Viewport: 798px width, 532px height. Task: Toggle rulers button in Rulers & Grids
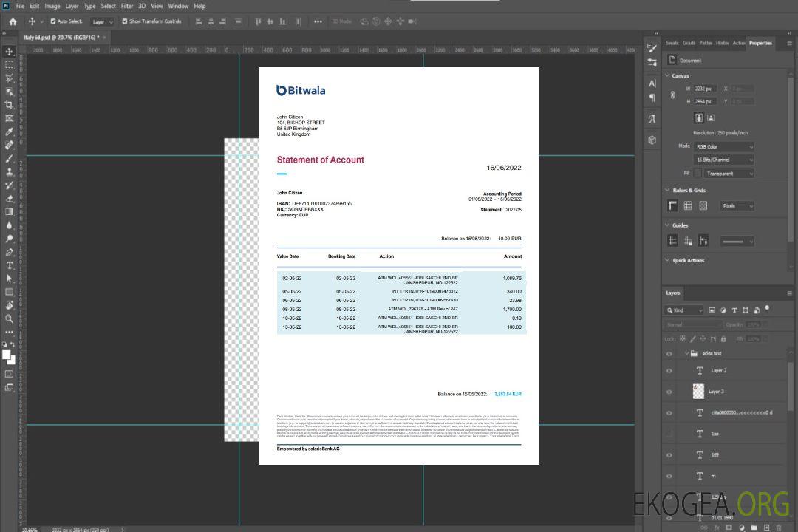coord(672,205)
